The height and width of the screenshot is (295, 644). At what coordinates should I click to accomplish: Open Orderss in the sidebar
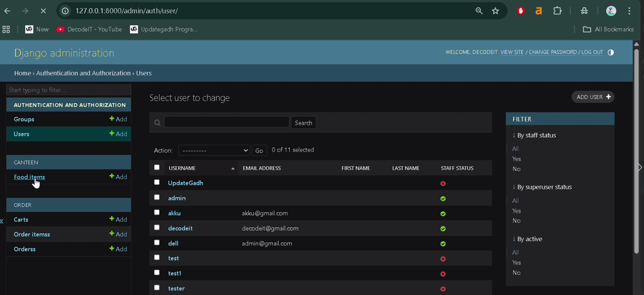coord(25,249)
